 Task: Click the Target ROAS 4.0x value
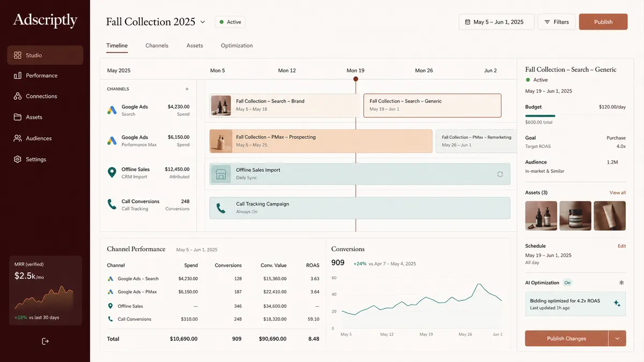621,146
